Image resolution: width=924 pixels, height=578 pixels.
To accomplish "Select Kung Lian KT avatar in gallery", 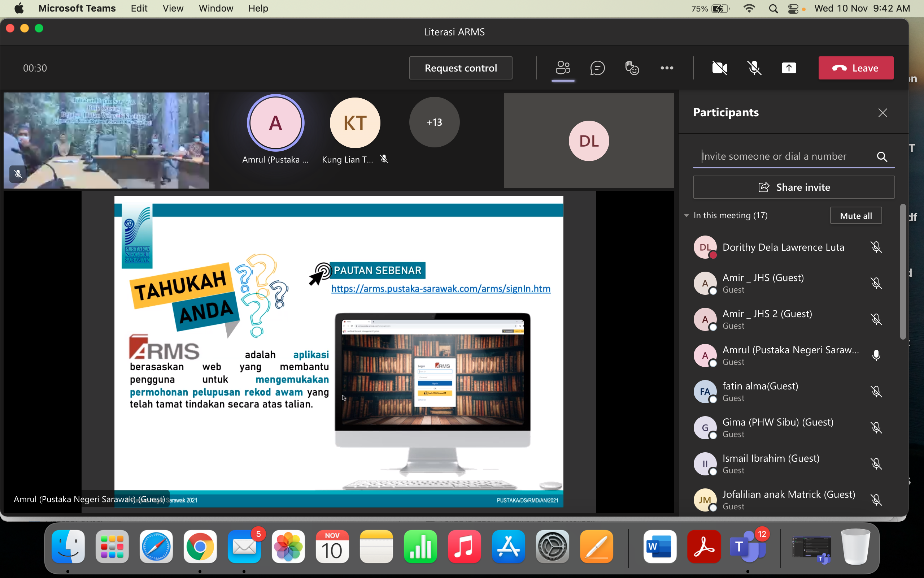I will (355, 123).
